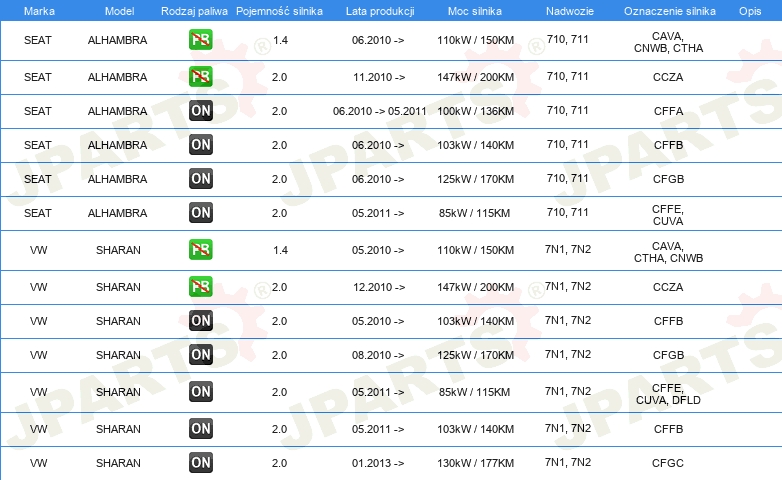Click 147kW / 200KM in the SEAT Alhambra row
Screen dimensions: 782x480
[475, 77]
